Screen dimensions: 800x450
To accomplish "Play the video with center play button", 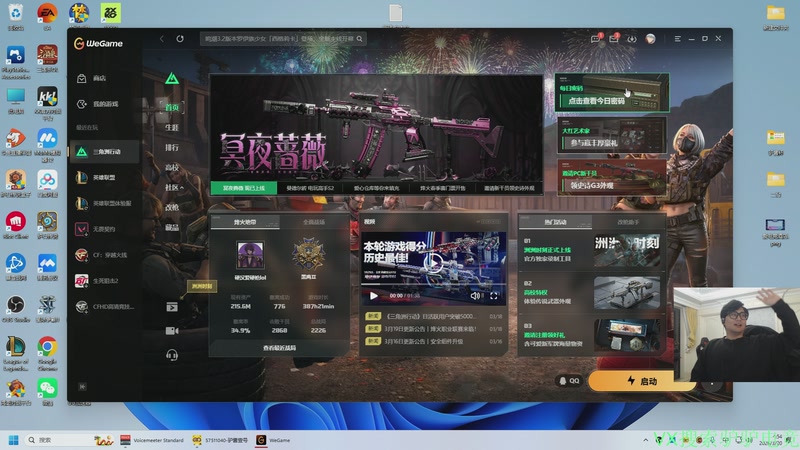I will point(434,263).
